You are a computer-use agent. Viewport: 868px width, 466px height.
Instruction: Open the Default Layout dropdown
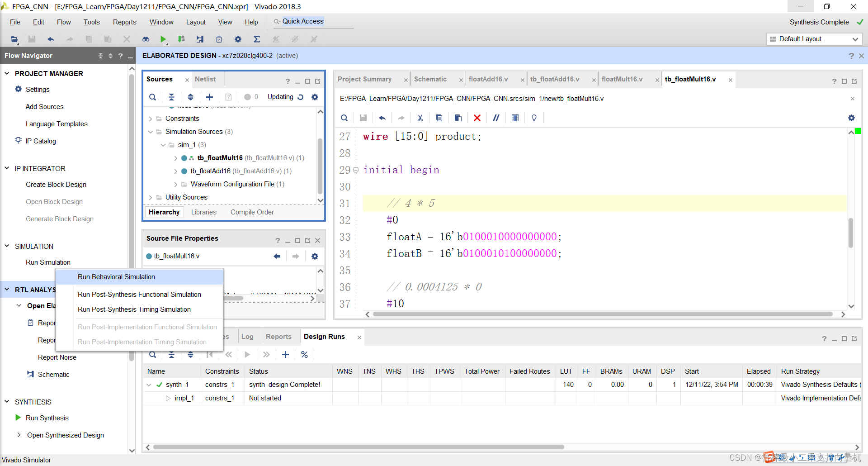coord(814,39)
